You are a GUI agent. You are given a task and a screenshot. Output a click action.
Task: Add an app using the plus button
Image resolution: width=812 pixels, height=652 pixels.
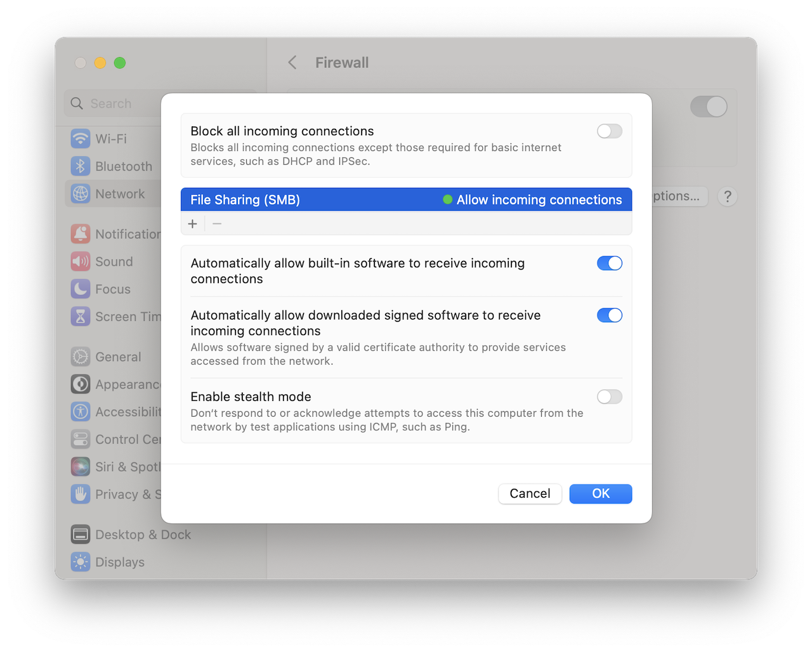tap(192, 223)
